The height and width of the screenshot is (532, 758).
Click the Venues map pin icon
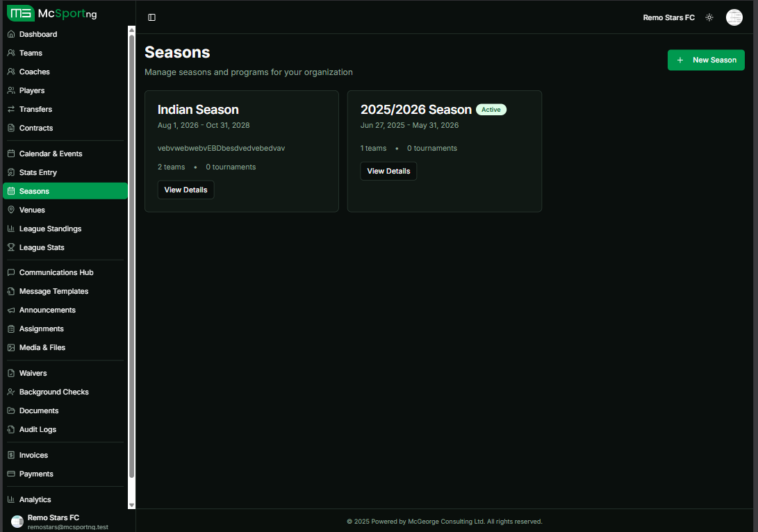11,210
